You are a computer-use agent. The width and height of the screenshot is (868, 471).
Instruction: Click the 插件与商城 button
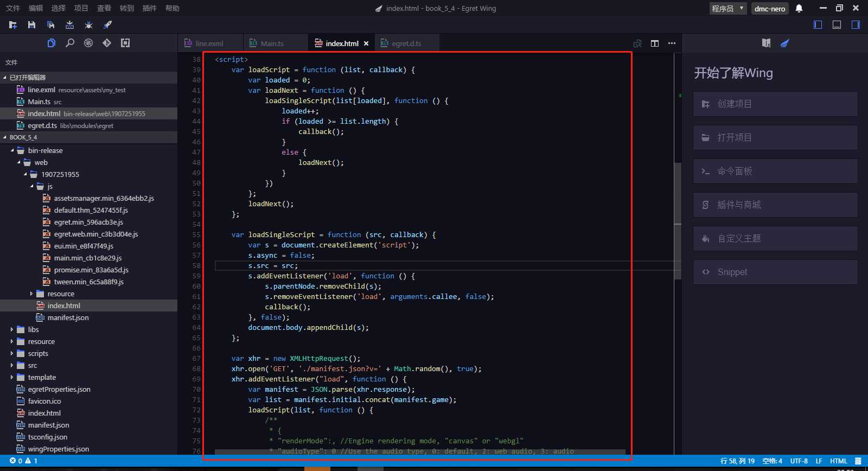[x=775, y=205]
